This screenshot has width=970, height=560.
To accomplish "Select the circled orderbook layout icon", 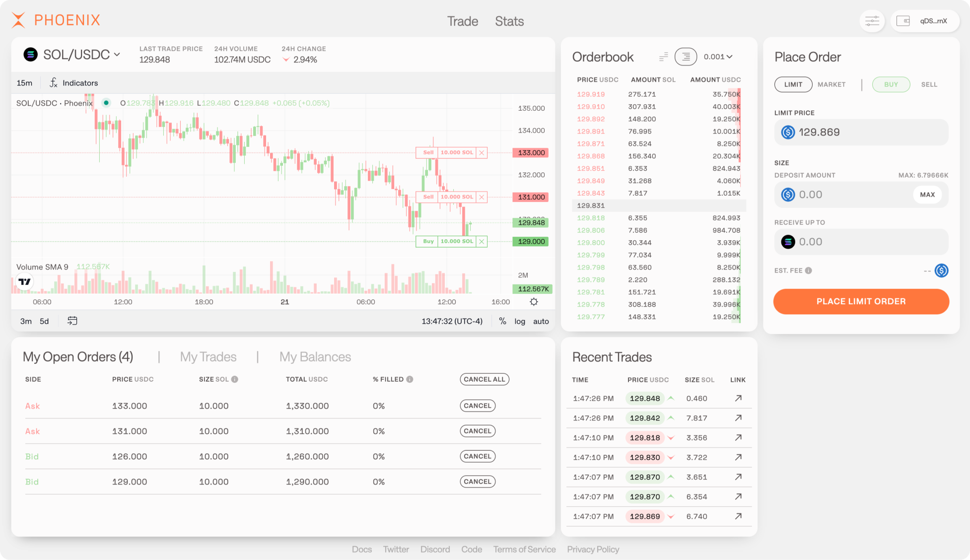I will click(686, 57).
